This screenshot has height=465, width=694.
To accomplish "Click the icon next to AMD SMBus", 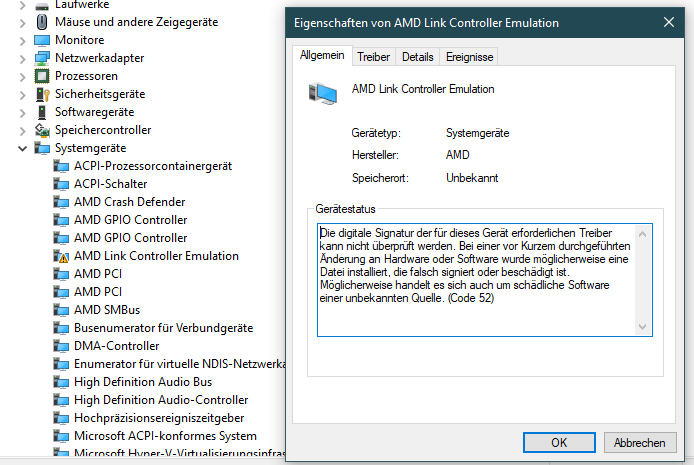I will pos(61,310).
